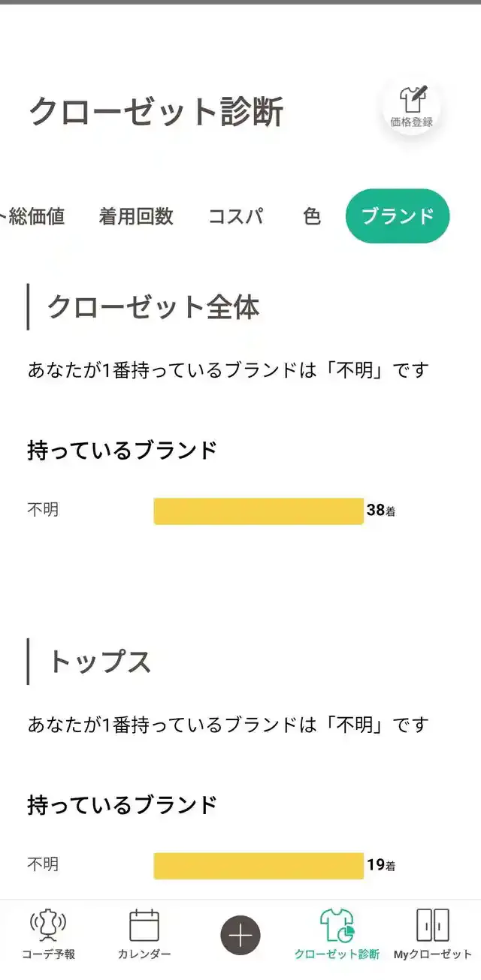Select the トップス section heading
This screenshot has width=481, height=980.
(x=101, y=662)
